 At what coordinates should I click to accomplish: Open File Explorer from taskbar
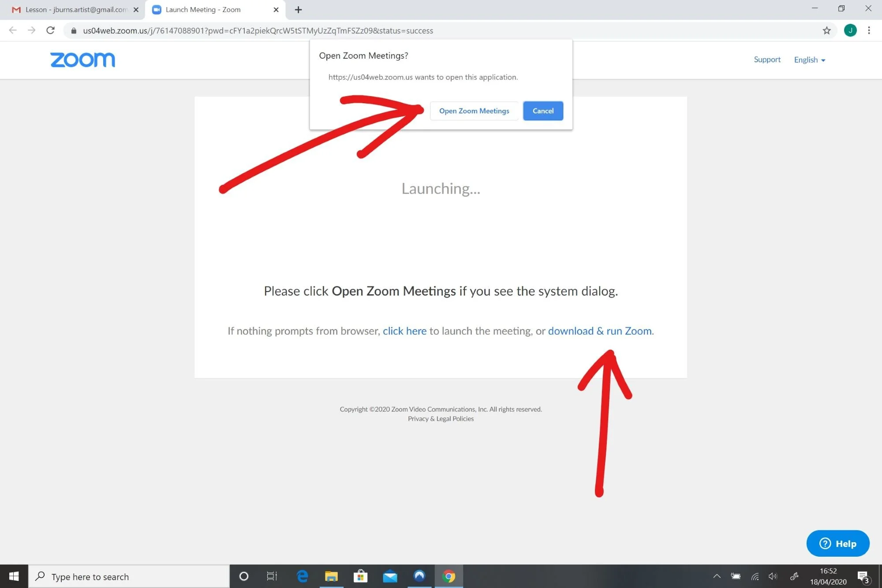[x=331, y=576]
